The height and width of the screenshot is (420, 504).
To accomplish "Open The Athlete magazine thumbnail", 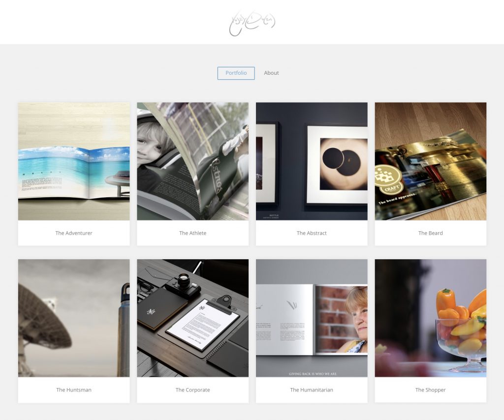I will [193, 161].
